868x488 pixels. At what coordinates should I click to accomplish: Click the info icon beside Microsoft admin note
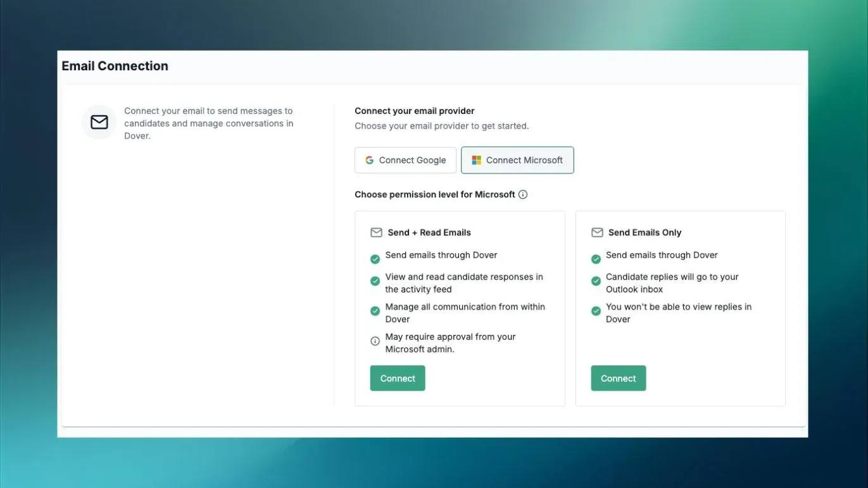pos(375,341)
